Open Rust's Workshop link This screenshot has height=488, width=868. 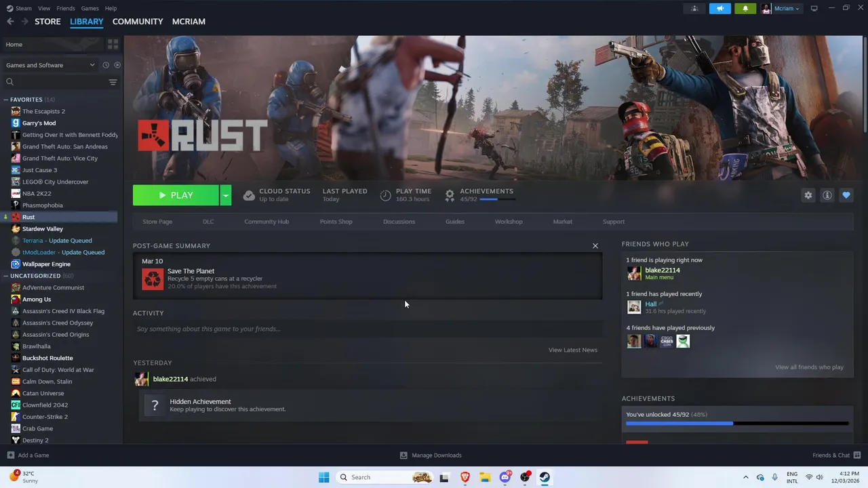[x=509, y=222]
